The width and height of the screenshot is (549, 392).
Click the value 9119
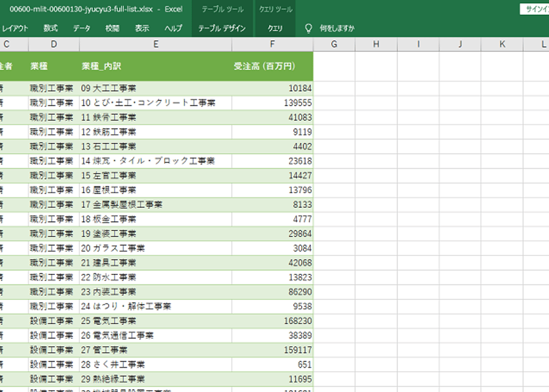[x=302, y=132]
